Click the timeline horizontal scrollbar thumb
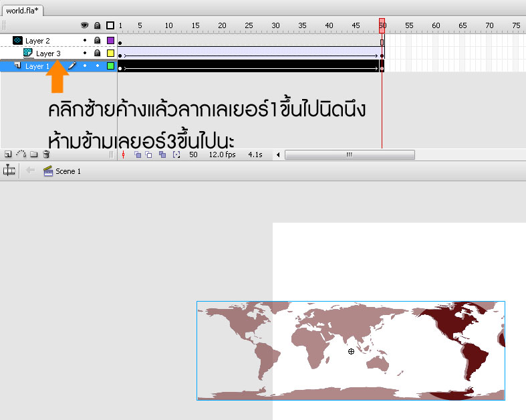526x420 pixels. point(350,154)
